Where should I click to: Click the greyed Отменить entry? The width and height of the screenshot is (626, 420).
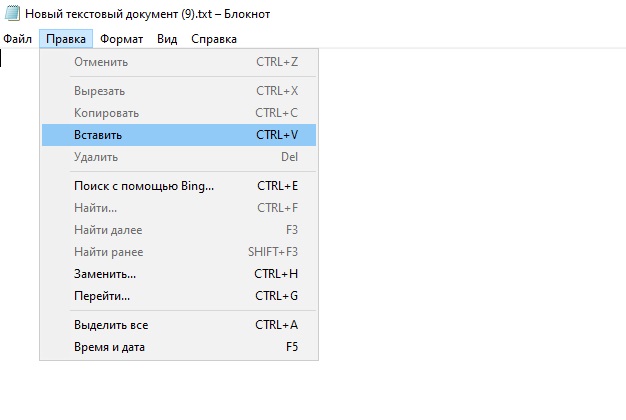tap(179, 62)
